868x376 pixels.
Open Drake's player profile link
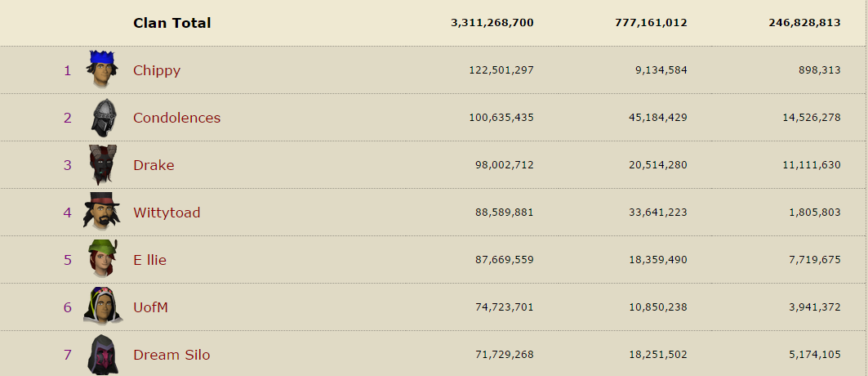(x=154, y=166)
